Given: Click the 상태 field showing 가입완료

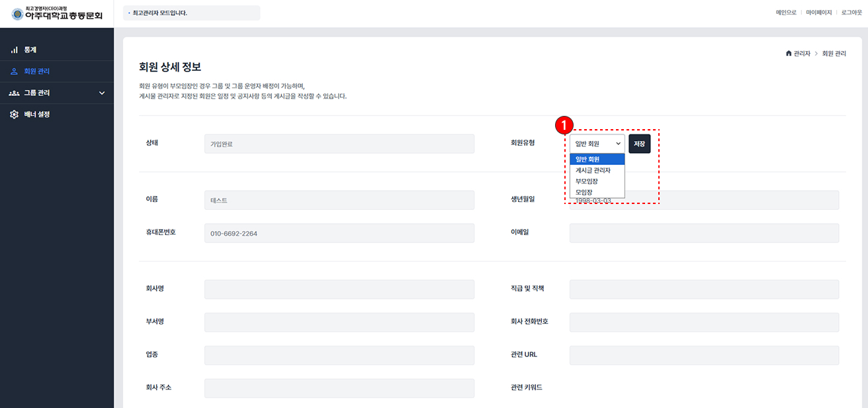Looking at the screenshot, I should [x=339, y=144].
